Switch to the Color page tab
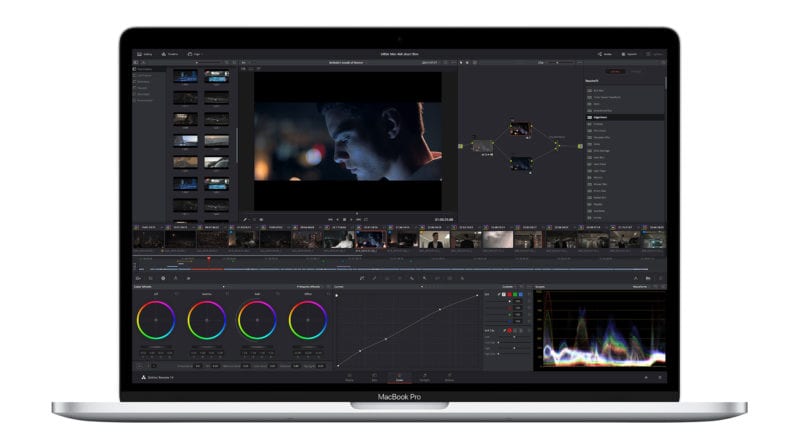 click(x=400, y=379)
